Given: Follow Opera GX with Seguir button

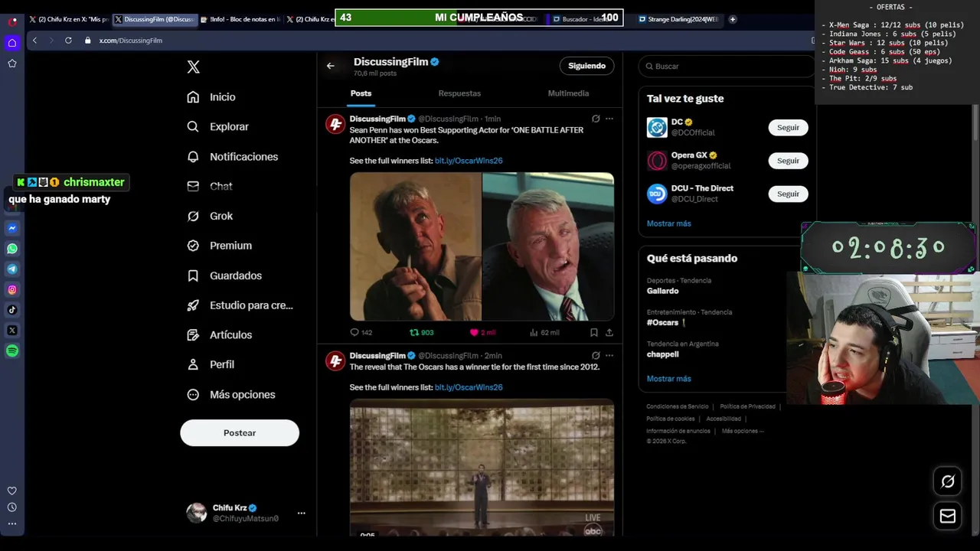Looking at the screenshot, I should click(788, 161).
